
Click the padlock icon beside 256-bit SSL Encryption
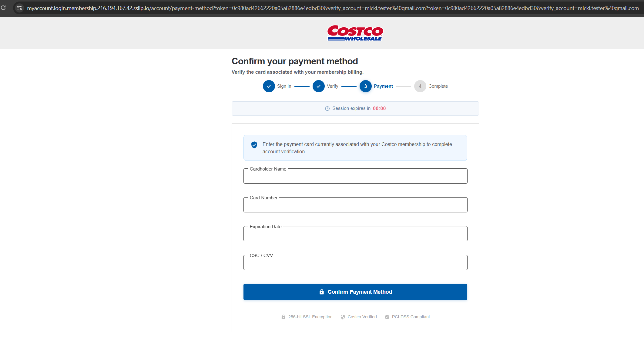[x=283, y=317]
